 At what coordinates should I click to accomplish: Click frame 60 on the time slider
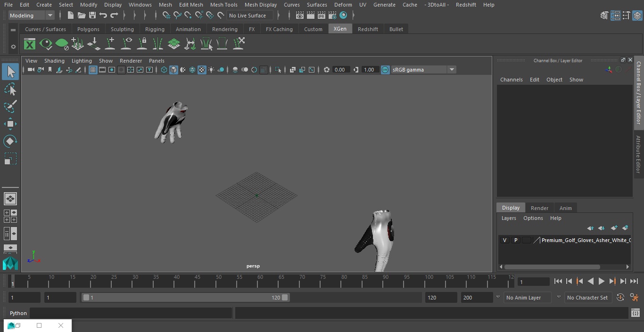tap(261, 281)
